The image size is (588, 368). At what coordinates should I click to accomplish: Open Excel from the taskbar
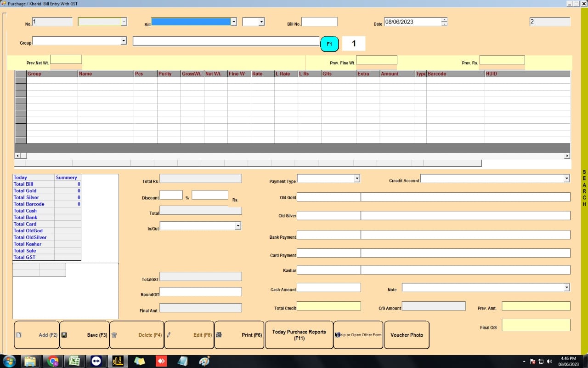coord(74,361)
